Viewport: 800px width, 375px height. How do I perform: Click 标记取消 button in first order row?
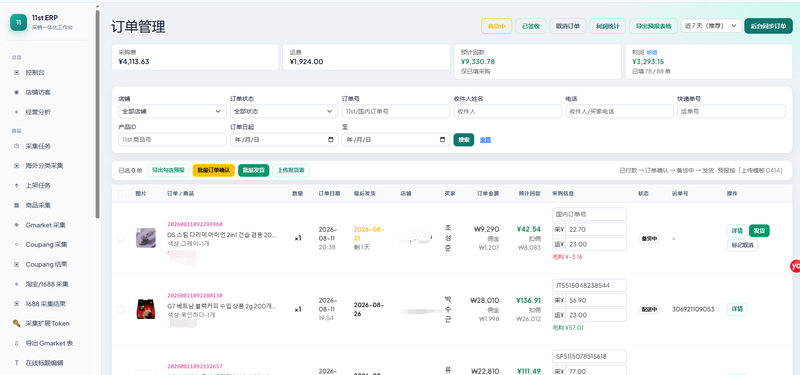tap(742, 245)
